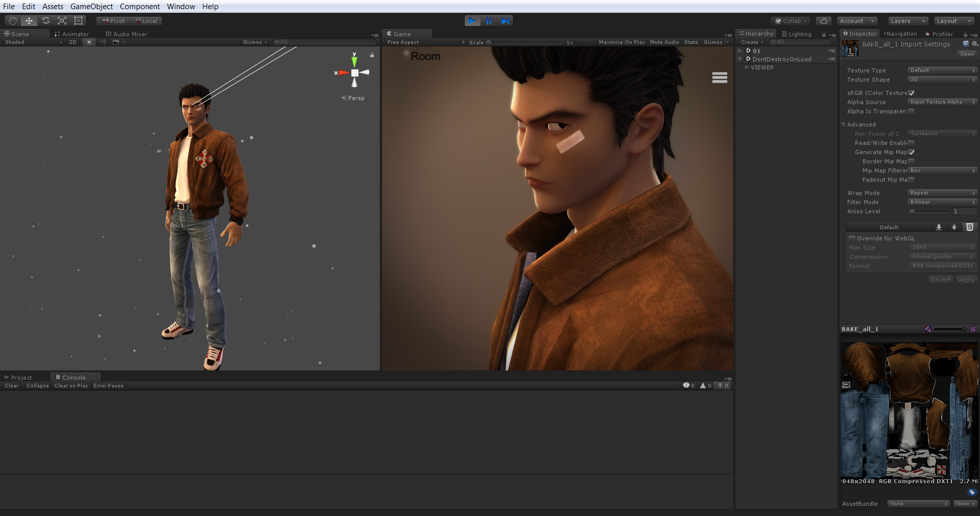Click the scene view lock icon

click(x=372, y=55)
